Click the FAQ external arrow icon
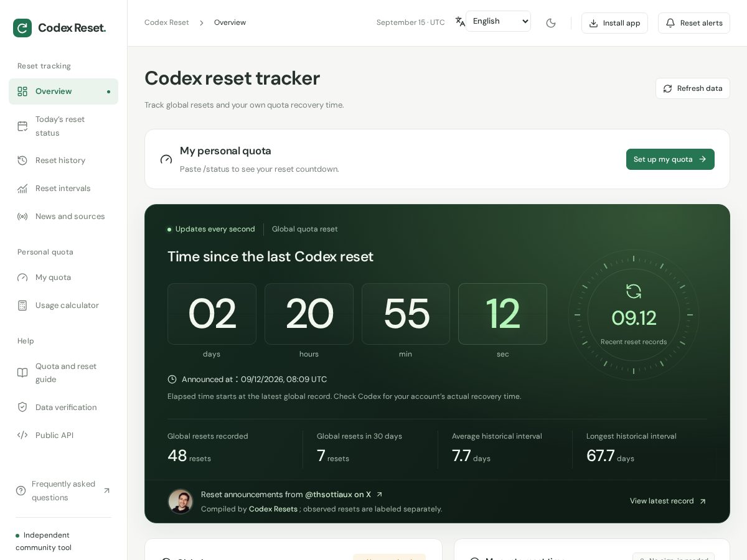Image resolution: width=747 pixels, height=560 pixels. pyautogui.click(x=106, y=491)
